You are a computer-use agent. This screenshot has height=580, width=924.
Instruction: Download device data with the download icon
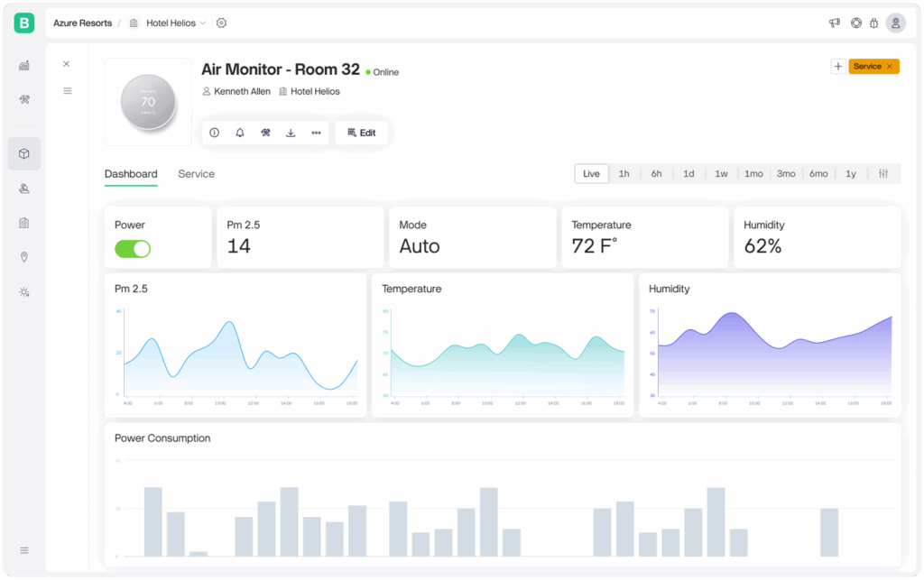(x=291, y=133)
